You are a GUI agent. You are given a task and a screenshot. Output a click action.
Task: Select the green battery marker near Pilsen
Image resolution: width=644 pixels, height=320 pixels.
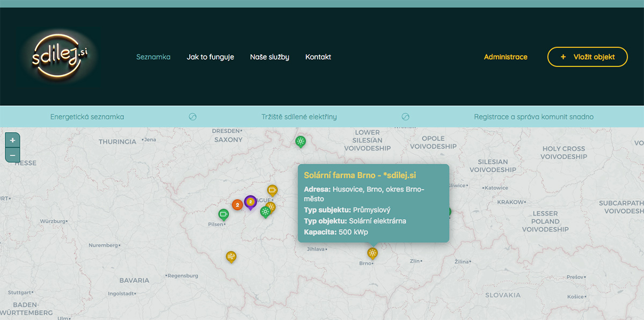point(224,214)
